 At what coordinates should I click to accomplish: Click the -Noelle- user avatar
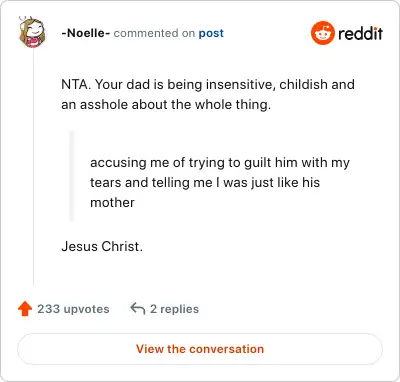click(x=32, y=33)
